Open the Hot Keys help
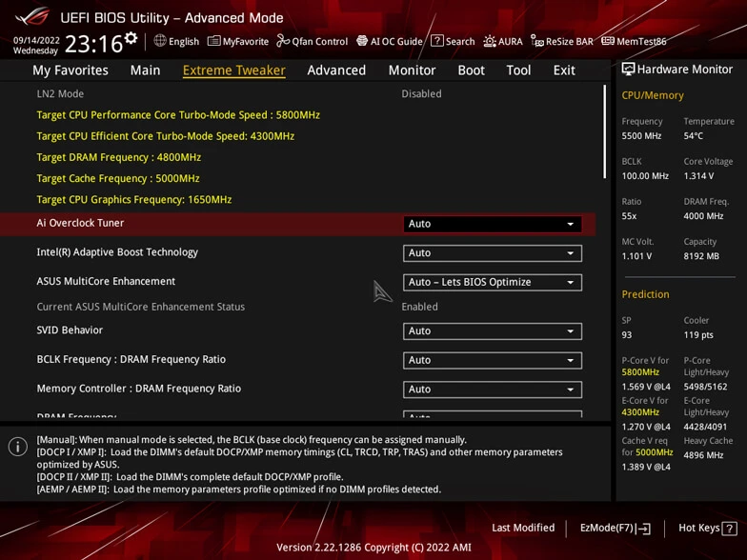 click(x=707, y=528)
